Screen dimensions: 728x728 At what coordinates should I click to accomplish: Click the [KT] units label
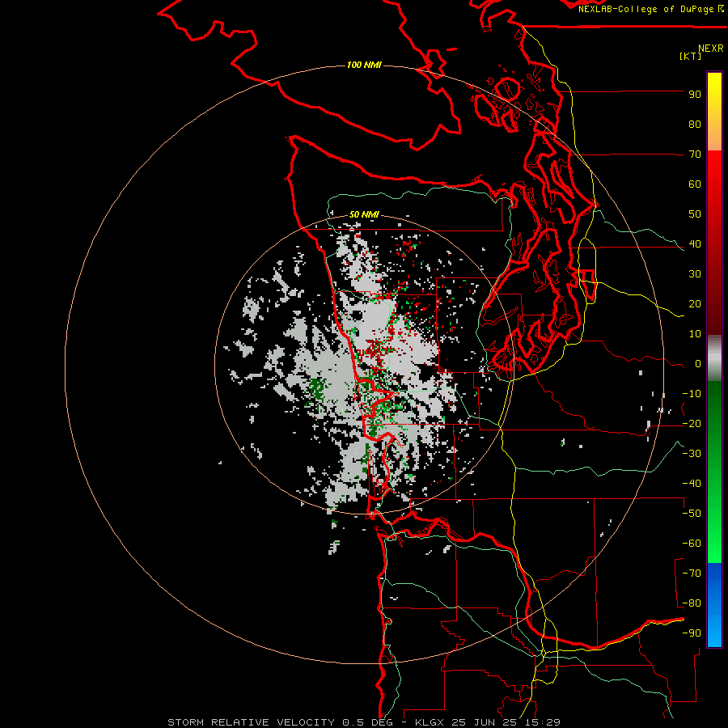(x=691, y=56)
